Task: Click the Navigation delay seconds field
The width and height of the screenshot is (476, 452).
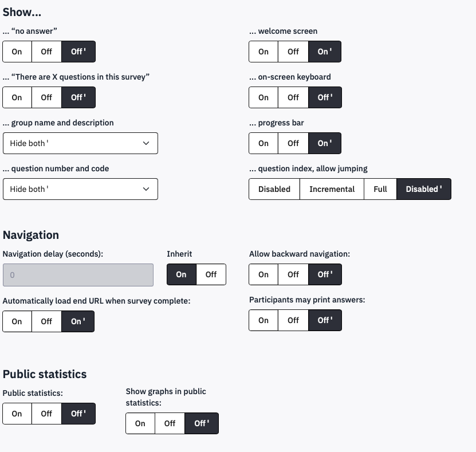Action: coord(78,275)
